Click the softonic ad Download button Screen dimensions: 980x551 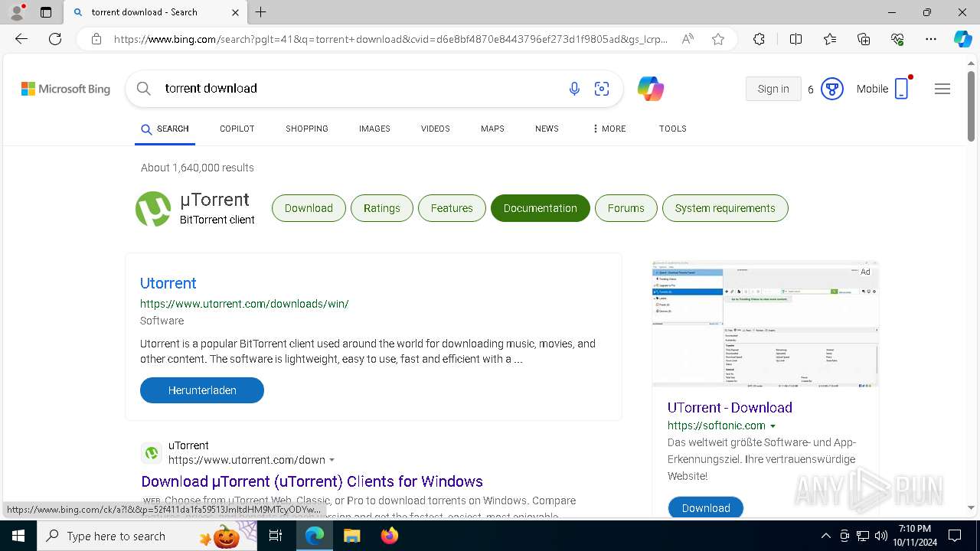click(706, 508)
